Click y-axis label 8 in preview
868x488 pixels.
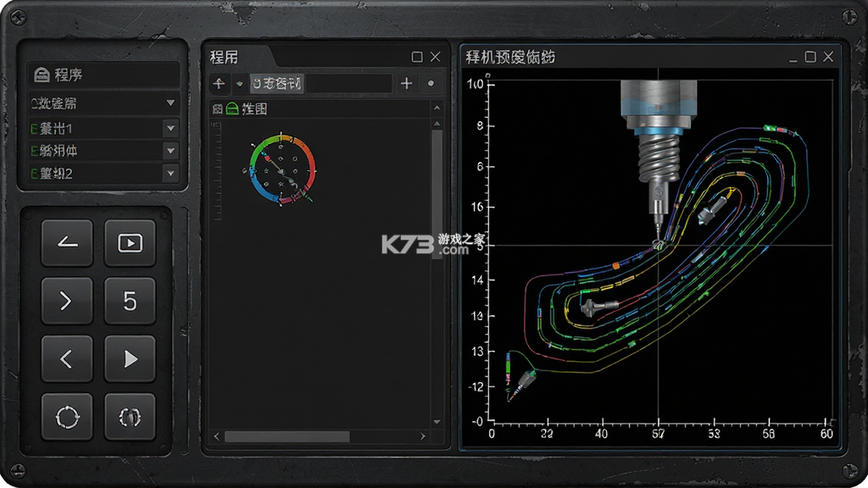coord(481,125)
